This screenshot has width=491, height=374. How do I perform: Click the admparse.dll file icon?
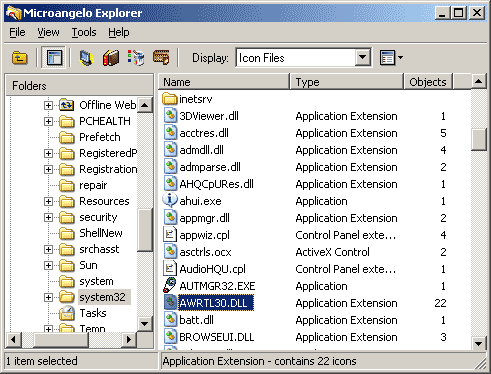(x=170, y=167)
